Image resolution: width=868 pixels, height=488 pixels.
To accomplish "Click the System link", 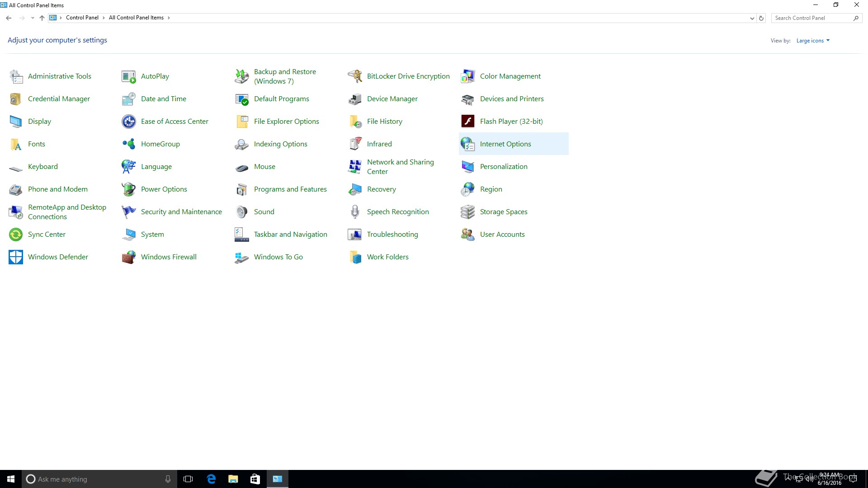I will 152,235.
